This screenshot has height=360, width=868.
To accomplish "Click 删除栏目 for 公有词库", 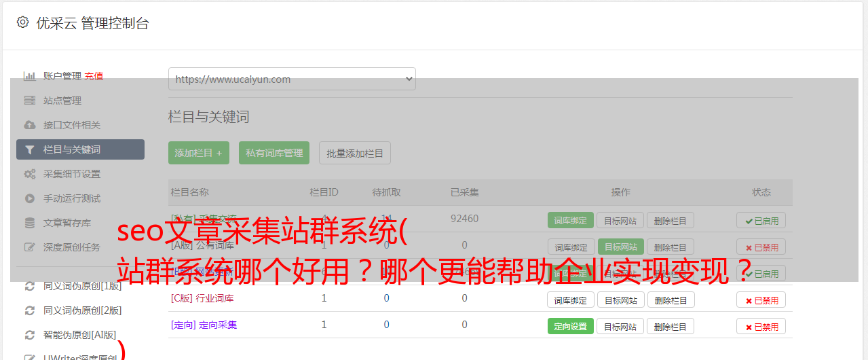I will pos(670,247).
